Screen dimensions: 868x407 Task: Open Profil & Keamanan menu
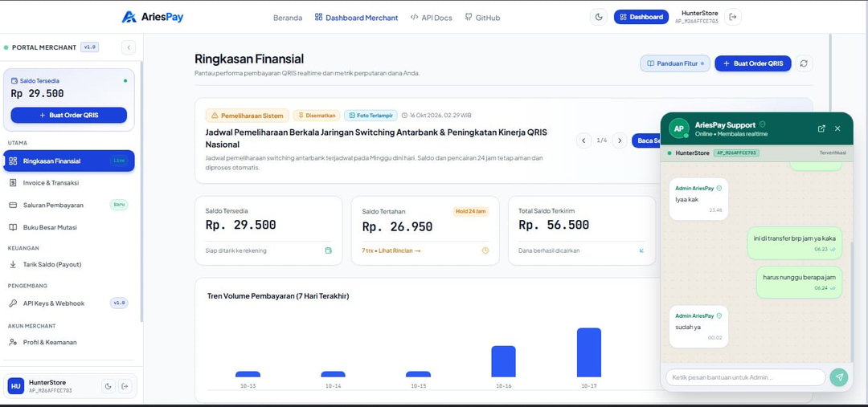click(x=68, y=342)
